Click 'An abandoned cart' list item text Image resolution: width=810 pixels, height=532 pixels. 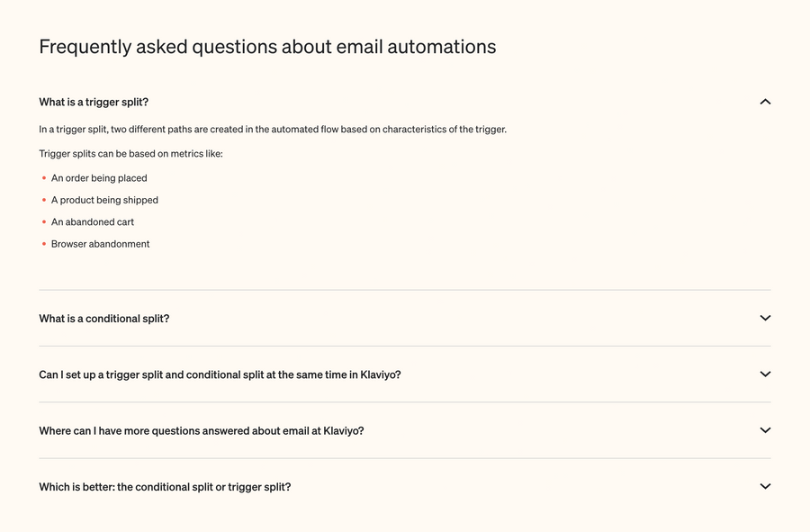tap(93, 222)
